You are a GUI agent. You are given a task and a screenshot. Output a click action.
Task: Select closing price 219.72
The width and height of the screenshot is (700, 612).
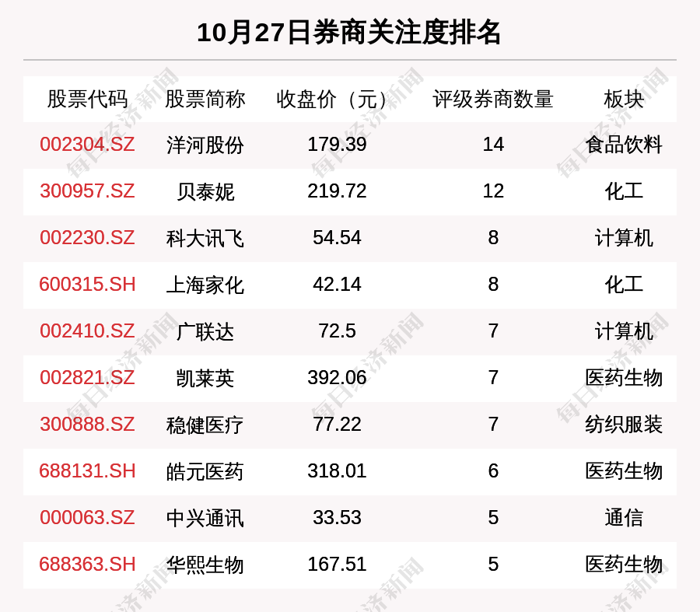point(337,191)
